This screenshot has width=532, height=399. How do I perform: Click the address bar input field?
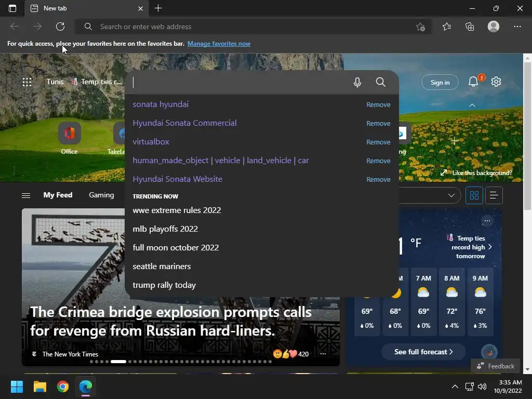pyautogui.click(x=253, y=26)
